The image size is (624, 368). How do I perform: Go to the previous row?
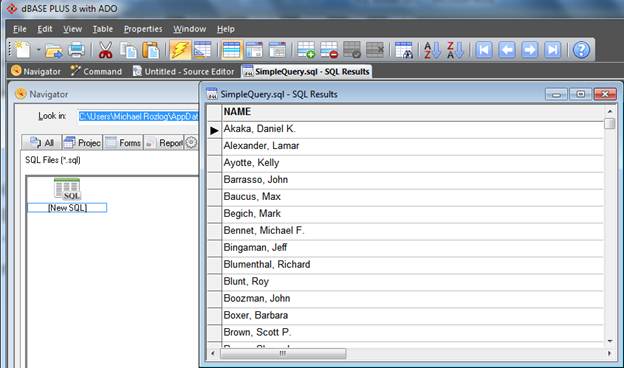507,50
